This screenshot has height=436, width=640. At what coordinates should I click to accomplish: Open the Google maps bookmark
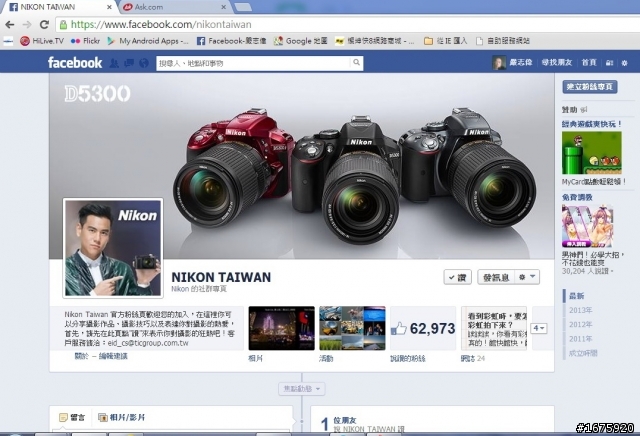301,41
